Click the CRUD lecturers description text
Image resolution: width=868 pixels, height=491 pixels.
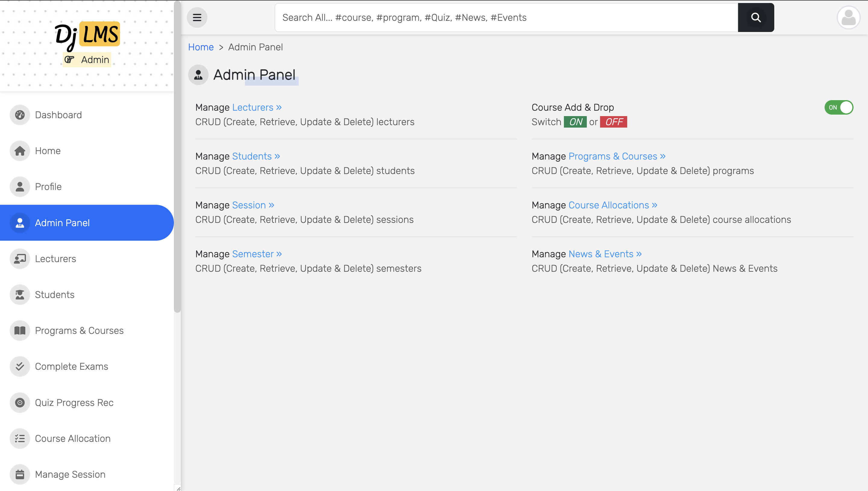[x=305, y=122]
